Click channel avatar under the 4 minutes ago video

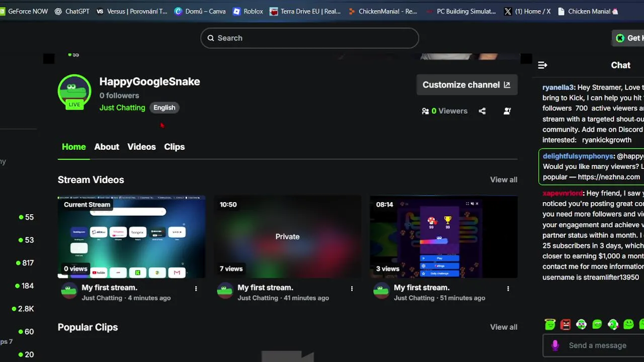click(x=69, y=291)
